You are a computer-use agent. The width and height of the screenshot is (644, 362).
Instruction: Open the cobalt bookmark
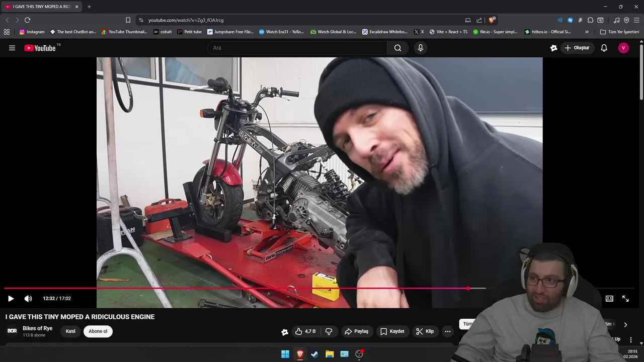(x=163, y=32)
